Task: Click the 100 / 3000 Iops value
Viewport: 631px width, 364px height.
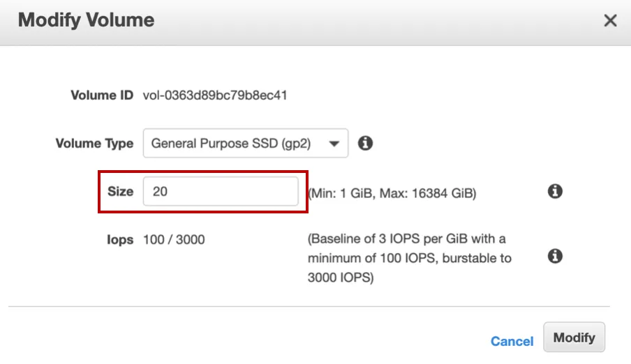Action: [x=174, y=240]
